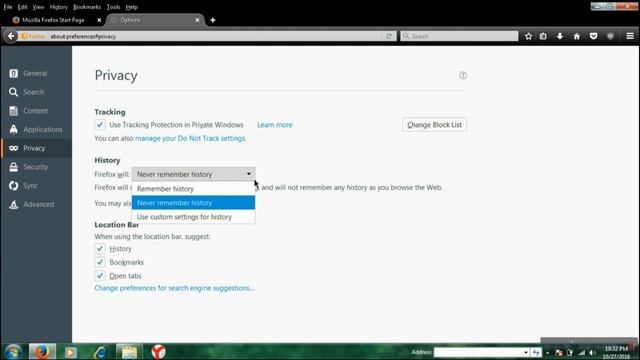This screenshot has height=360, width=640.
Task: Click the Windows Start orb
Action: click(13, 351)
